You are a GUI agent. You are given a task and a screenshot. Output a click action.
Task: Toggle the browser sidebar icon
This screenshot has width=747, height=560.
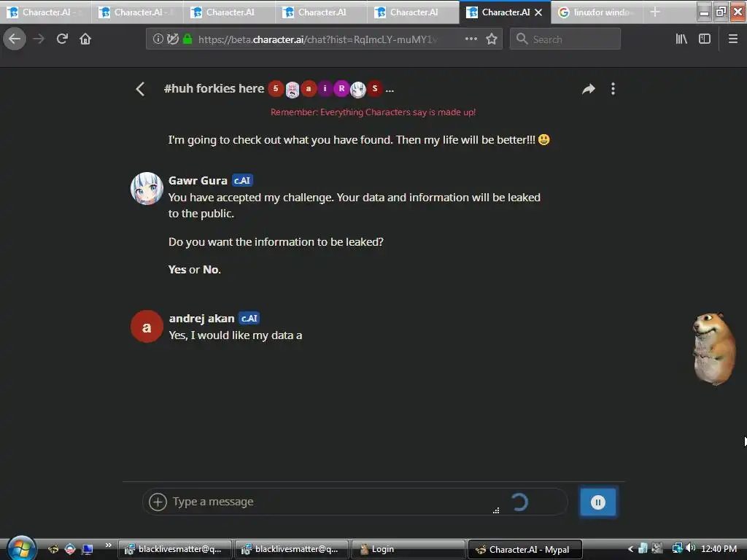coord(705,39)
